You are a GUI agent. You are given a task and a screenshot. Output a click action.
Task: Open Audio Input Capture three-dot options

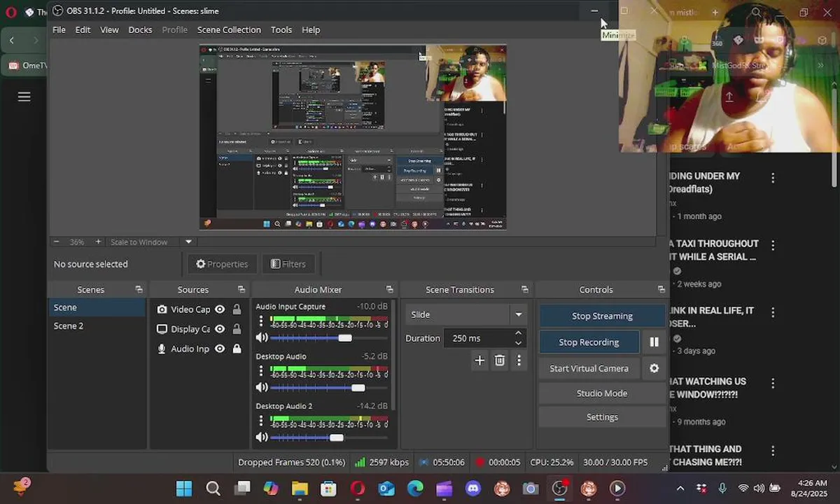[261, 321]
